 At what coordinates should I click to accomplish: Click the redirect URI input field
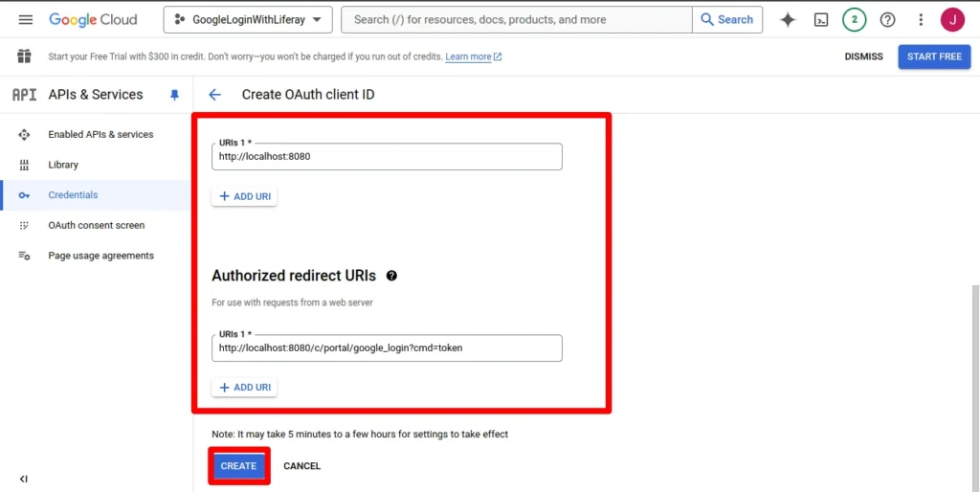(x=387, y=348)
